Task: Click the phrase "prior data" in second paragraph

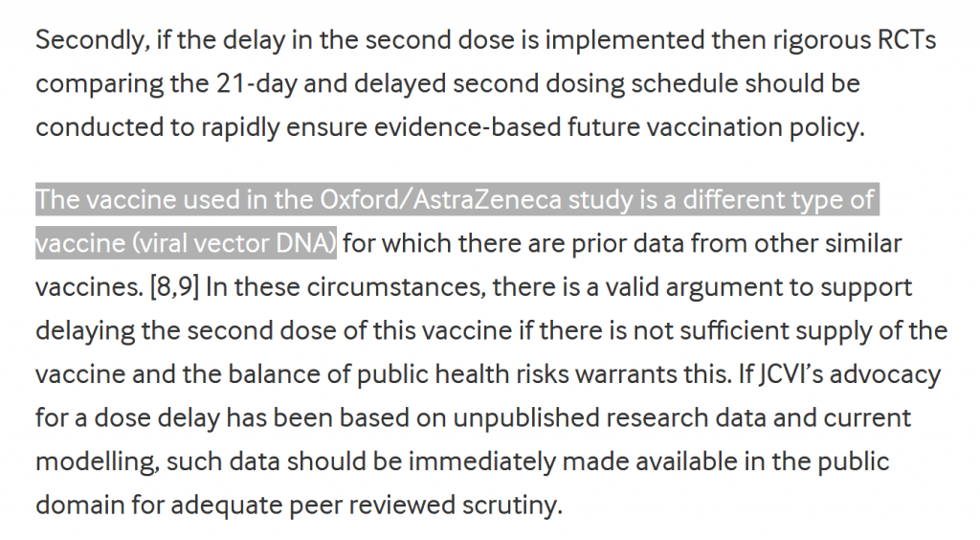Action: click(628, 243)
